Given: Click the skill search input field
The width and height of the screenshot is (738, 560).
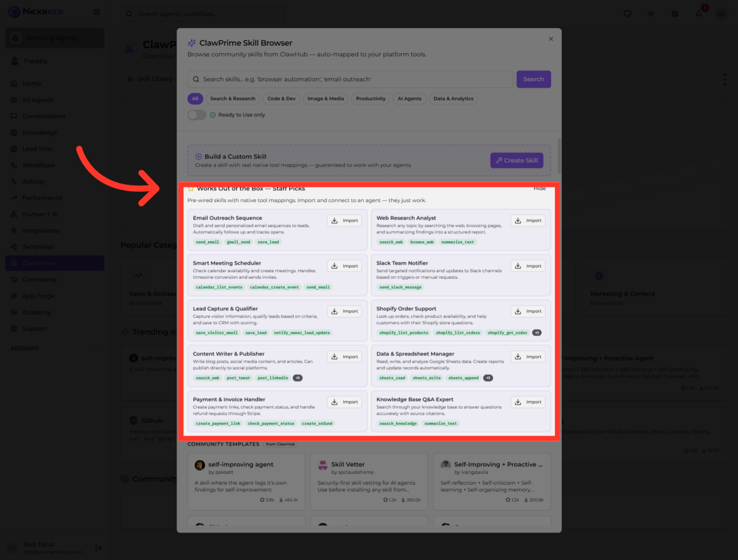Looking at the screenshot, I should 350,79.
